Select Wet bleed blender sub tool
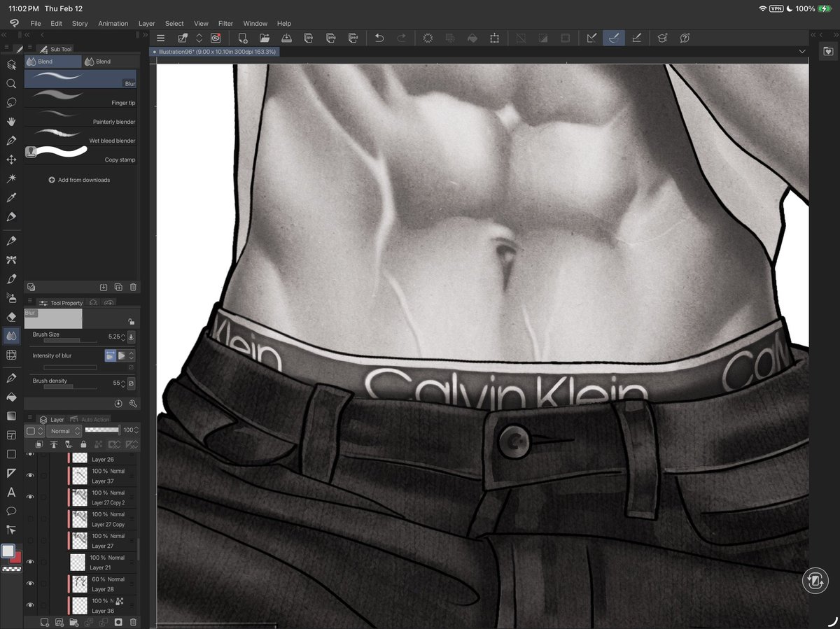Viewport: 840px width, 629px height. click(x=80, y=137)
